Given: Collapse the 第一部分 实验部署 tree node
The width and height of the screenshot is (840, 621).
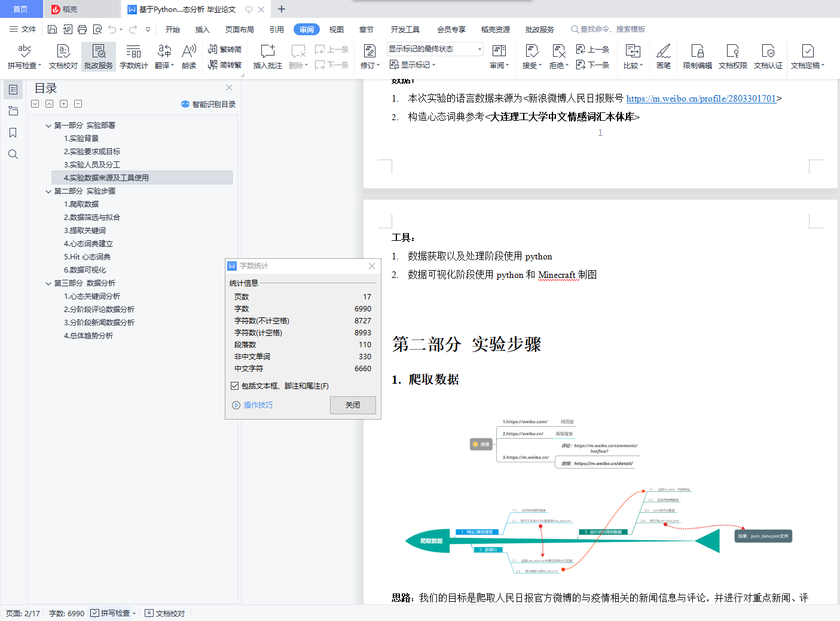Looking at the screenshot, I should point(48,126).
